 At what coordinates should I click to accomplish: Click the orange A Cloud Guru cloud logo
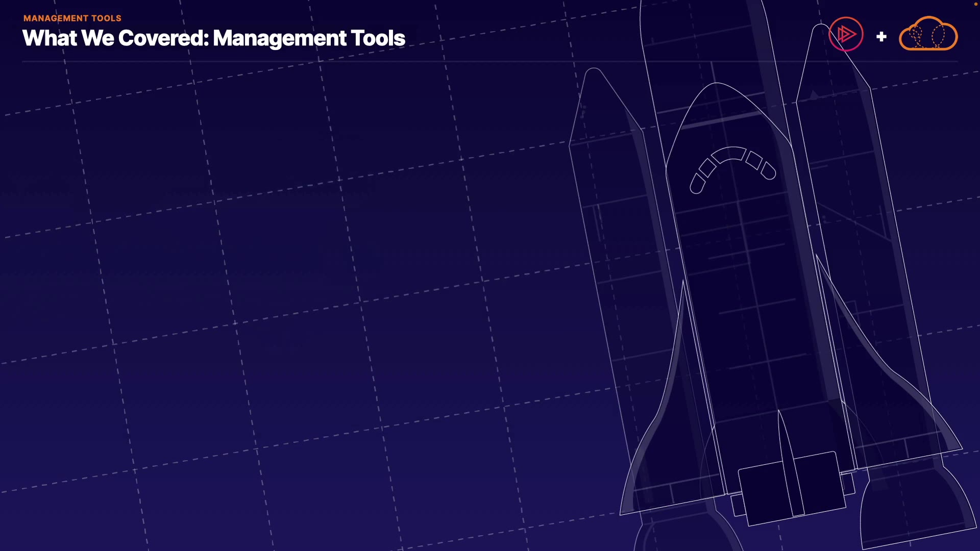pyautogui.click(x=928, y=34)
